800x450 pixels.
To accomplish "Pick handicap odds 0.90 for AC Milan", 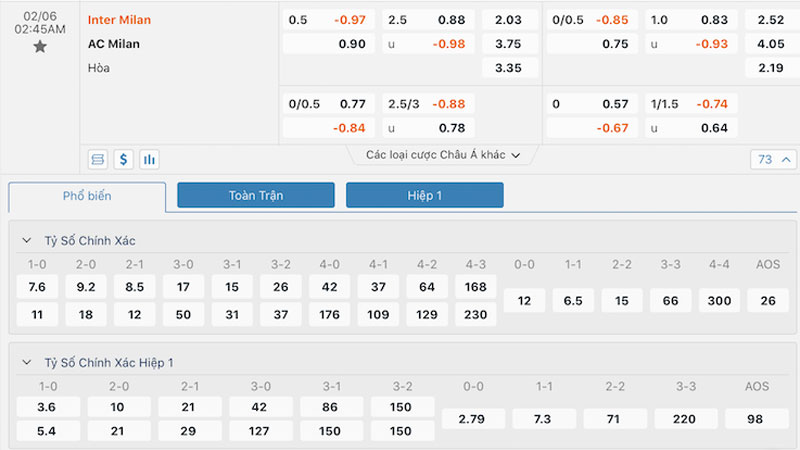I will [329, 44].
